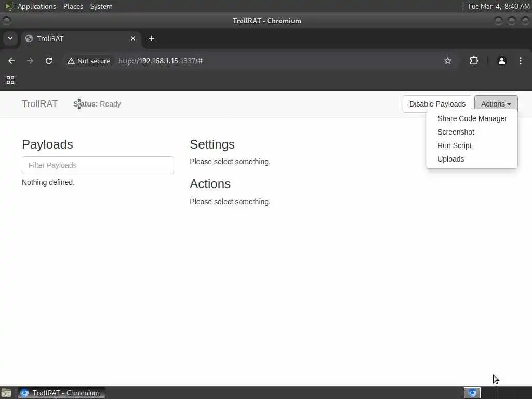The width and height of the screenshot is (532, 399).
Task: Click the Settings heading
Action: click(212, 144)
